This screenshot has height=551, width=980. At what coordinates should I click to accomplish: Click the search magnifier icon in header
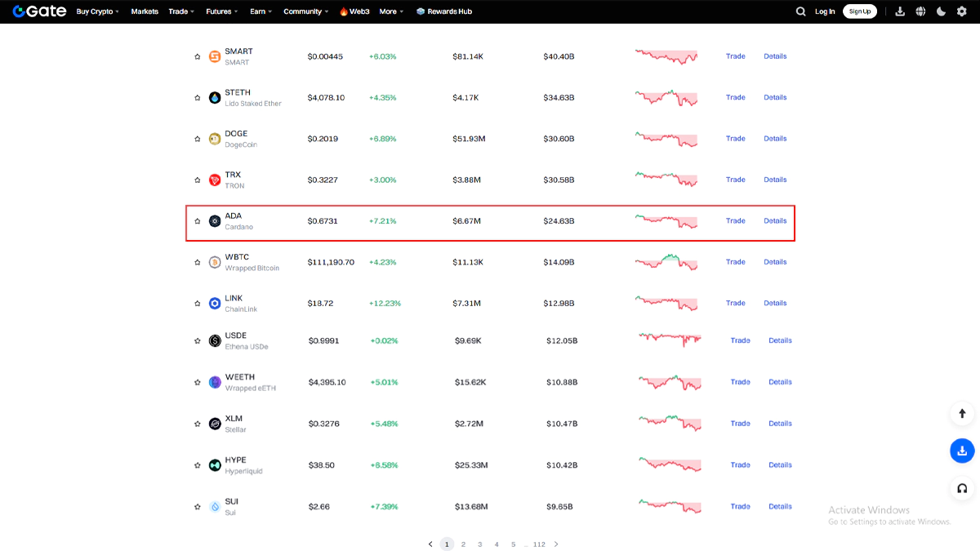[800, 11]
